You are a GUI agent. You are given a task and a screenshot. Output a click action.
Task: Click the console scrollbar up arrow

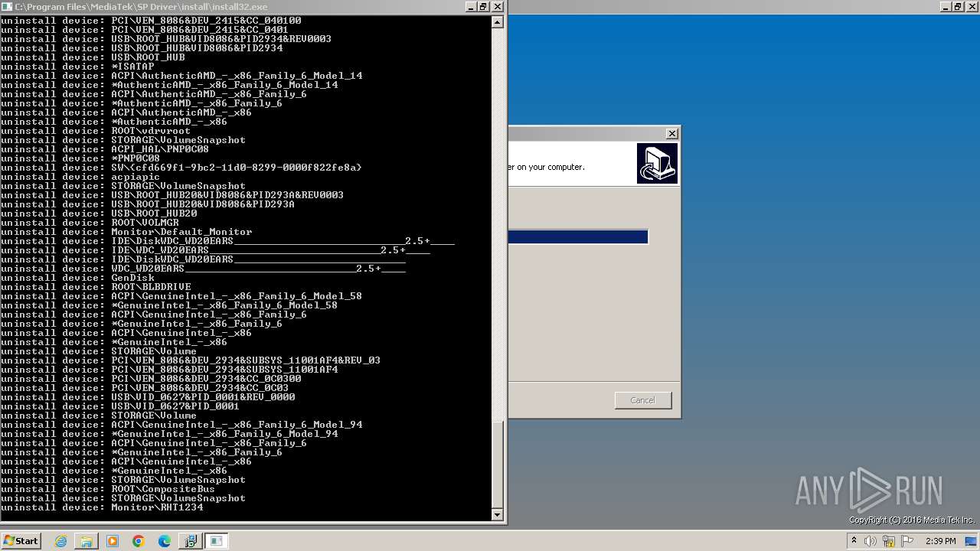tap(498, 22)
